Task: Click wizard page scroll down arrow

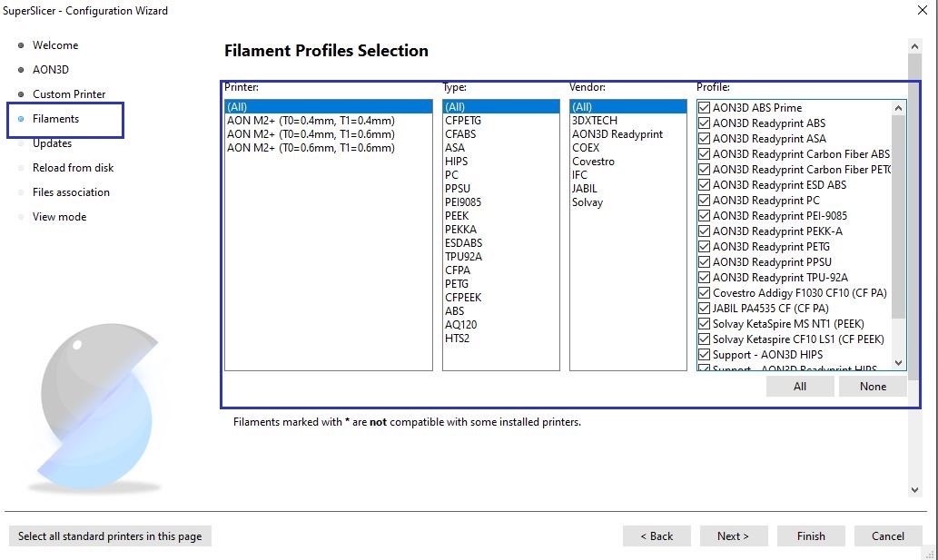Action: [x=914, y=490]
